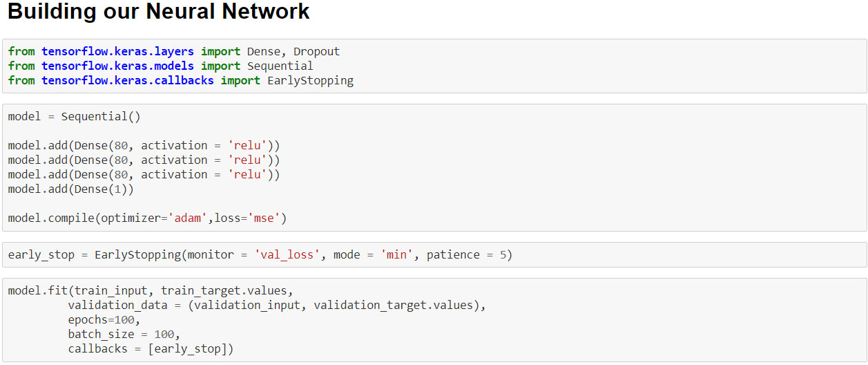Click the model.compile line
This screenshot has height=365, width=868.
coord(147,218)
